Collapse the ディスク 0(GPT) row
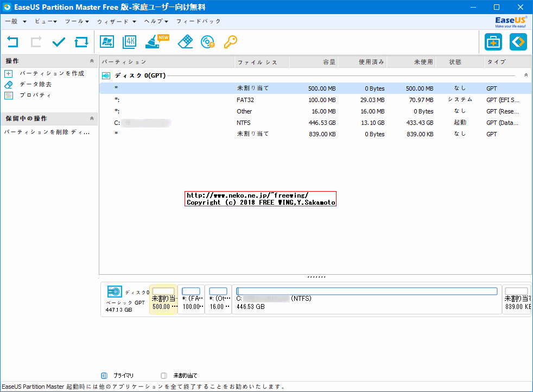The width and height of the screenshot is (533, 392). pyautogui.click(x=524, y=74)
